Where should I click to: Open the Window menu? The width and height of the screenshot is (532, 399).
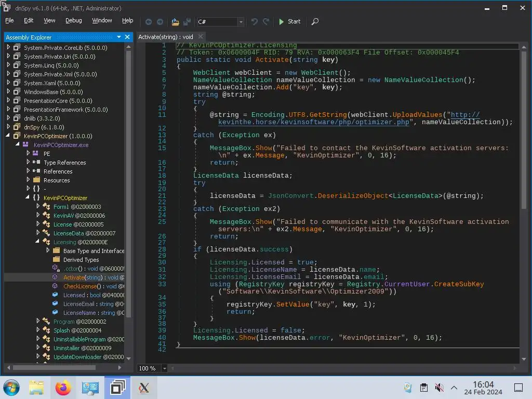pos(102,20)
